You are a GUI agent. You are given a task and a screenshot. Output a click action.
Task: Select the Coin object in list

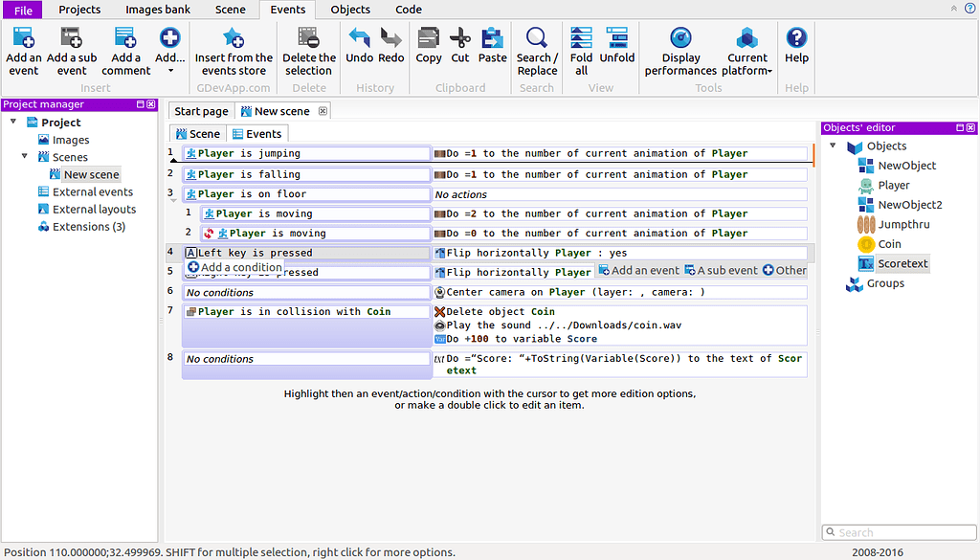tap(889, 244)
